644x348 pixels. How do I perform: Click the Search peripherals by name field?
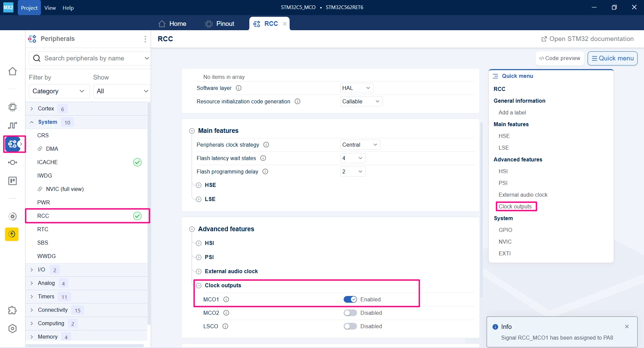pyautogui.click(x=90, y=58)
